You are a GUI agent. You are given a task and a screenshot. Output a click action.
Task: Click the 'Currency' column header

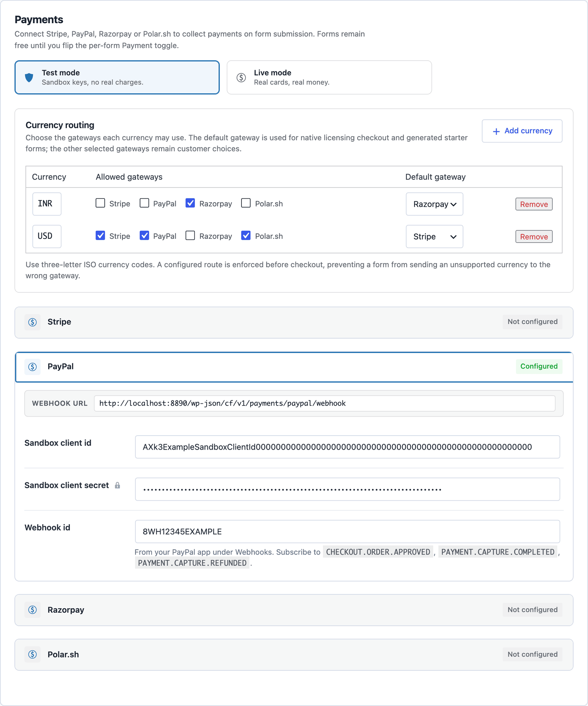tap(49, 177)
